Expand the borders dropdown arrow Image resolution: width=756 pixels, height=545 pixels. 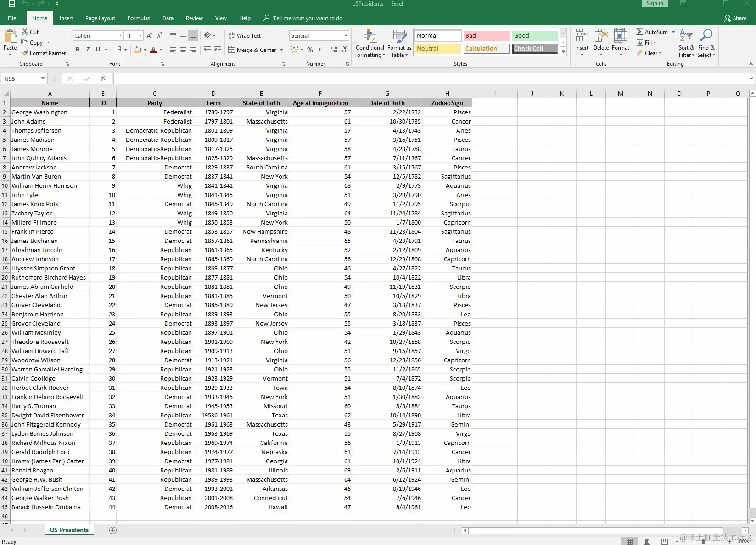125,50
